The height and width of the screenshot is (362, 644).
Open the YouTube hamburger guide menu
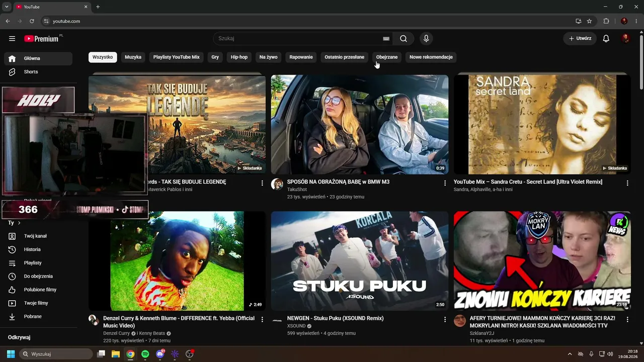click(x=12, y=39)
